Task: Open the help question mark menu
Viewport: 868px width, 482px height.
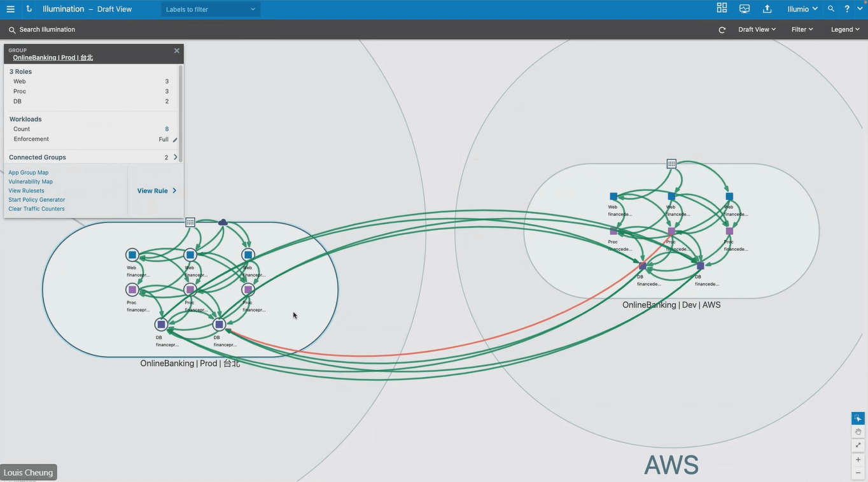Action: coord(847,9)
